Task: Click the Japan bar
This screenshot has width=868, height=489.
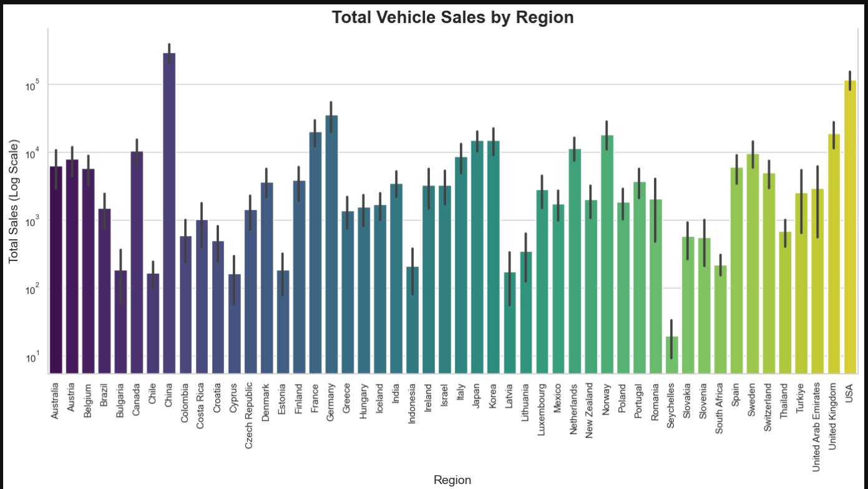Action: (477, 257)
